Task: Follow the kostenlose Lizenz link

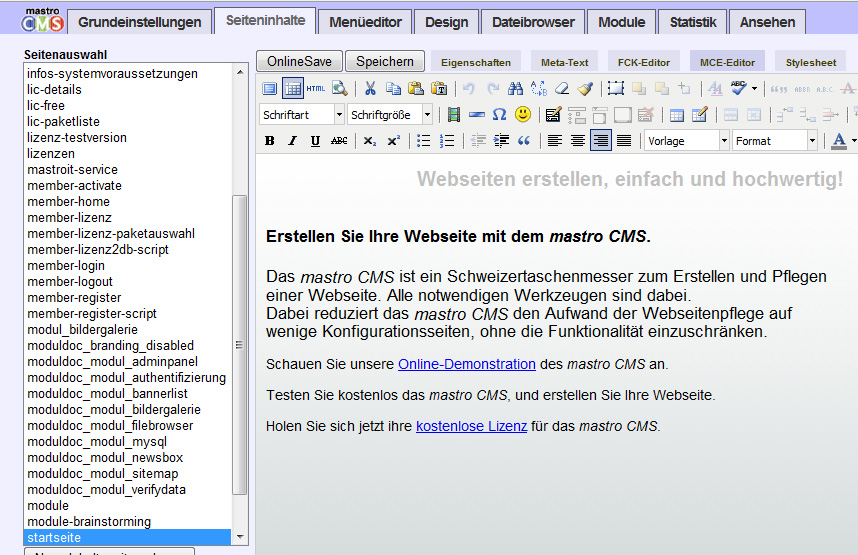Action: (x=472, y=426)
